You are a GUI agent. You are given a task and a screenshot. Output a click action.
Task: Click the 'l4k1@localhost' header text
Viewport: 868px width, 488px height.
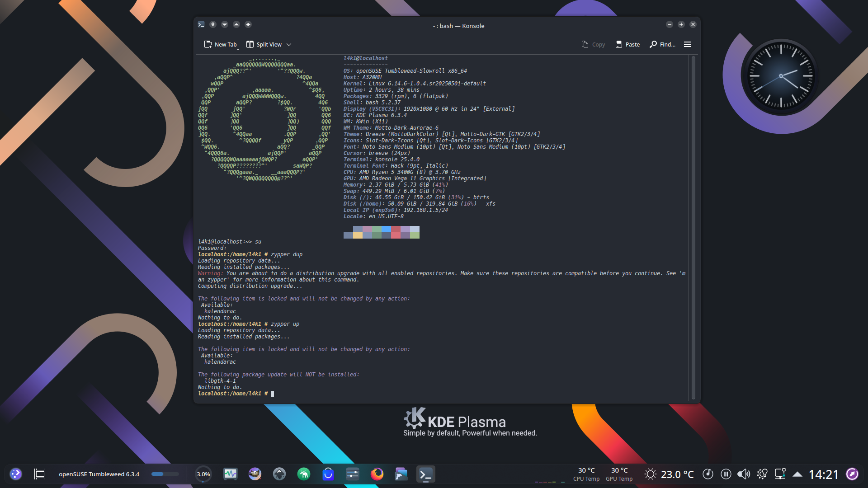pyautogui.click(x=366, y=58)
